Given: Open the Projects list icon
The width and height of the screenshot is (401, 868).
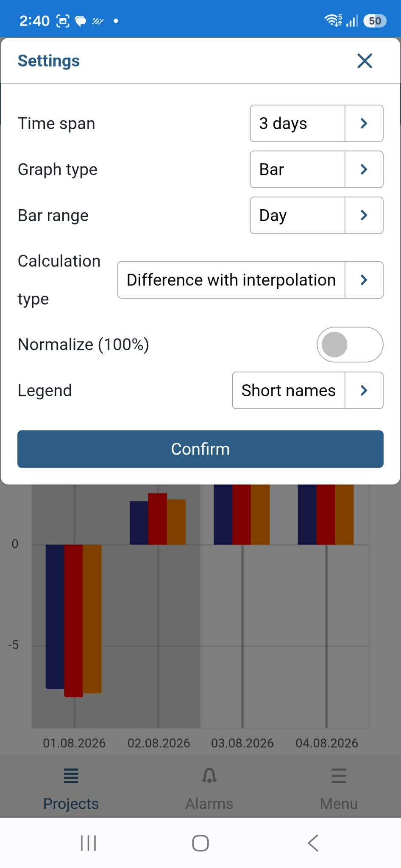Looking at the screenshot, I should (x=71, y=776).
